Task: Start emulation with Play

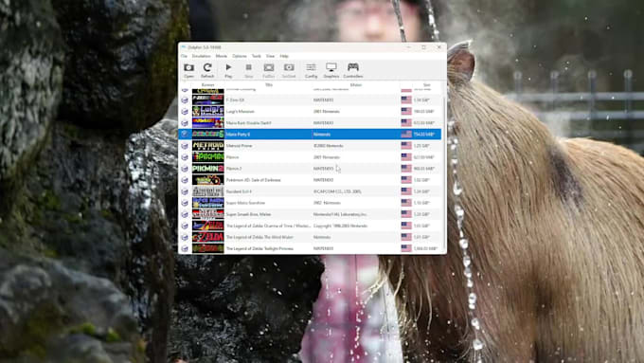Action: 228,70
